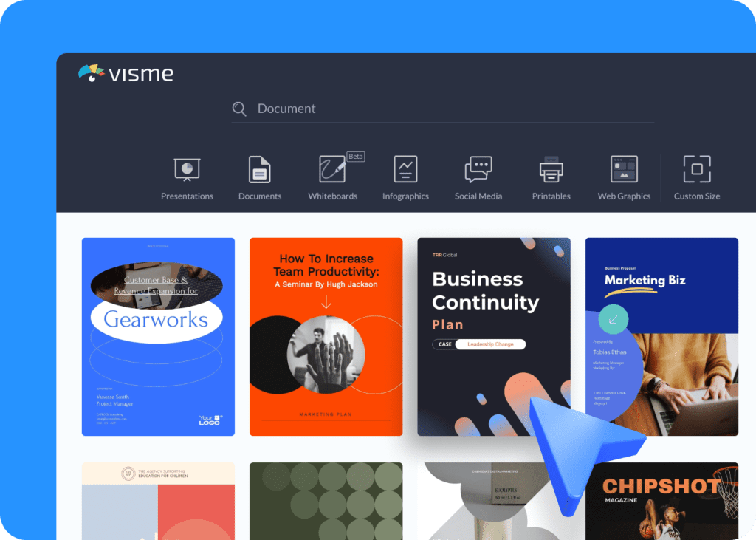
Task: Open the Gearworks template thumbnail
Action: pos(158,336)
